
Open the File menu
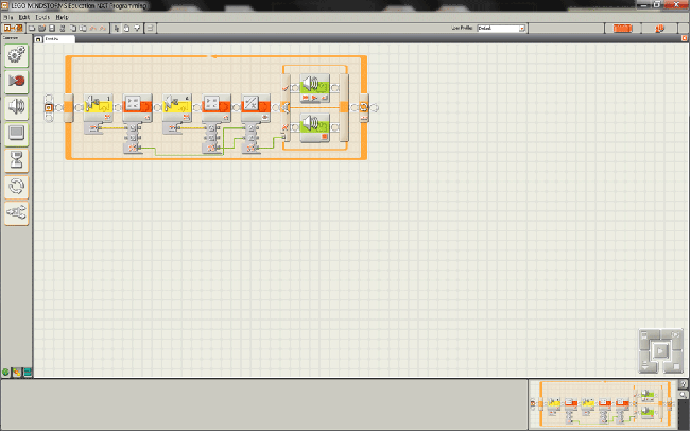click(7, 18)
